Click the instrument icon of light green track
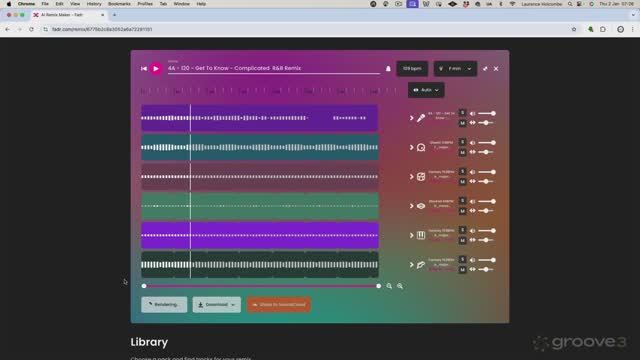This screenshot has width=640, height=360. click(421, 206)
